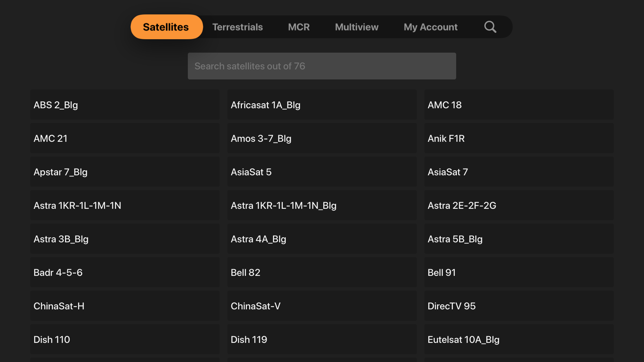
Task: Select Astra 5B_Blg satellite
Action: pyautogui.click(x=519, y=239)
